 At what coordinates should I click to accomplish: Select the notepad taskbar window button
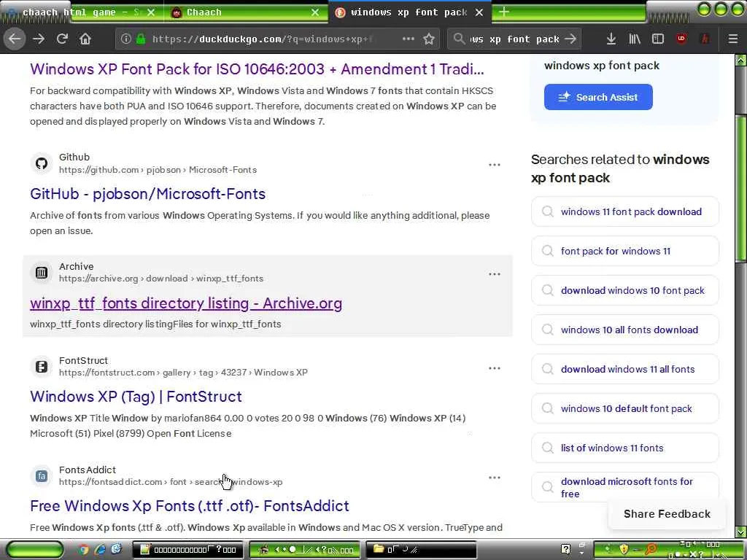coord(187,550)
